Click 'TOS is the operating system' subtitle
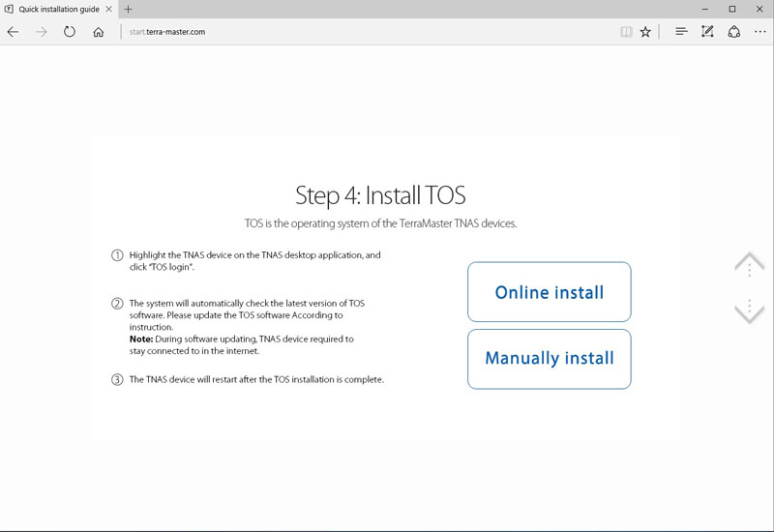 (380, 223)
